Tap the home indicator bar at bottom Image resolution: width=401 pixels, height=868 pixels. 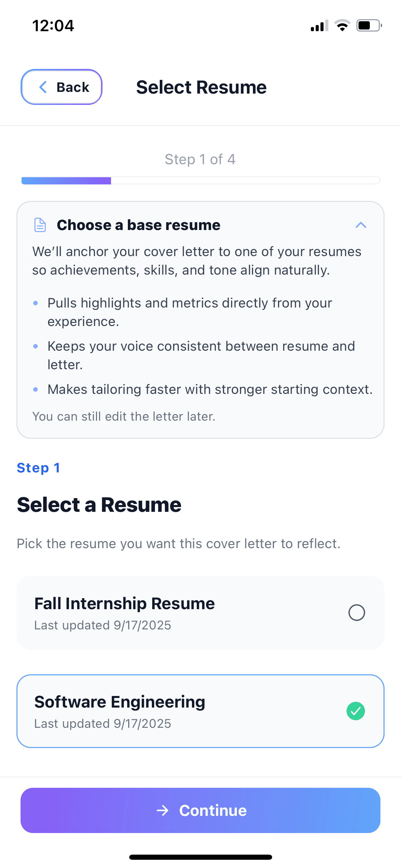(200, 857)
